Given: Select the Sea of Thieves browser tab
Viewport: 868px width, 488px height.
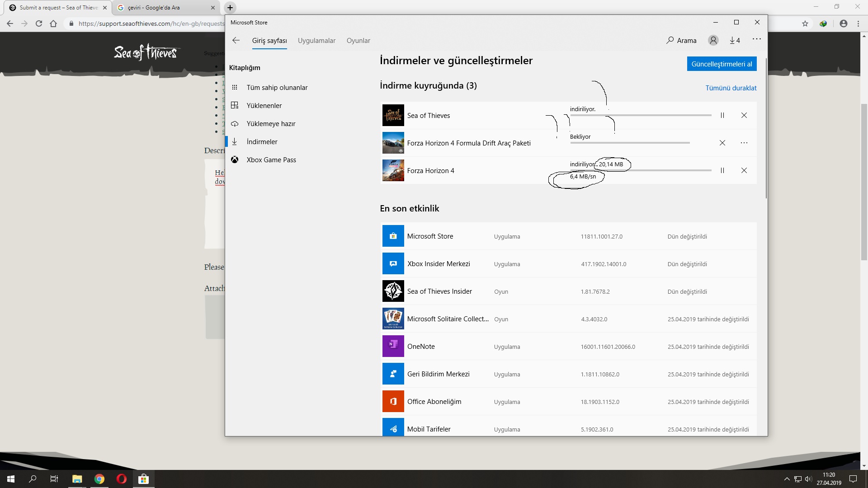Looking at the screenshot, I should 58,8.
